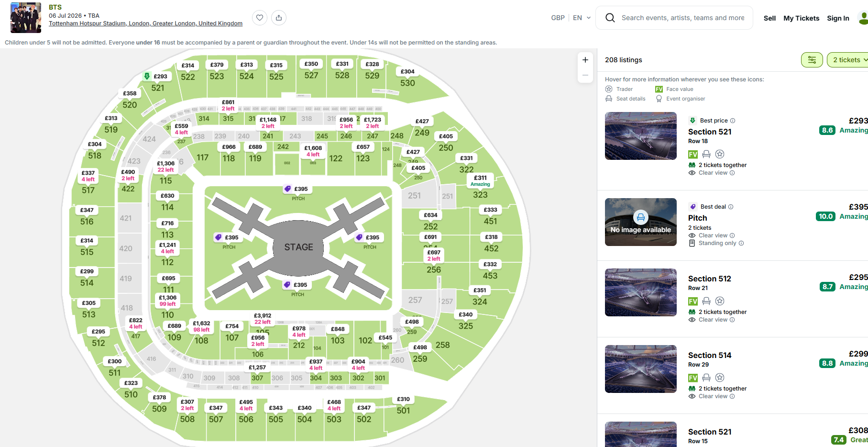Image resolution: width=868 pixels, height=447 pixels.
Task: Zoom in on the stadium map
Action: 585,60
